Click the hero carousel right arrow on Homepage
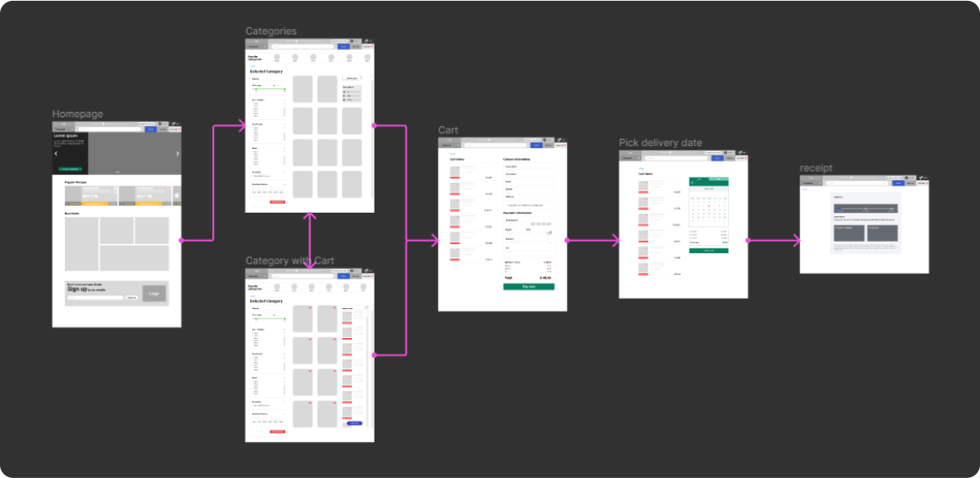 pos(177,153)
